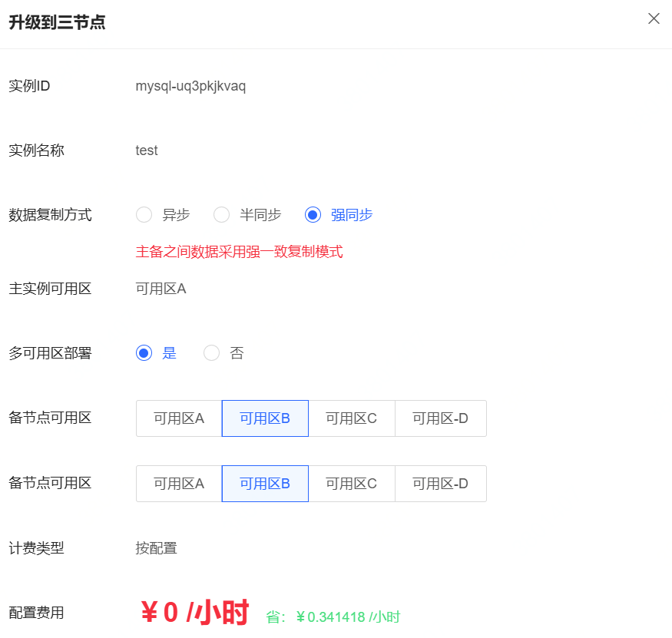
Task: Pick 可用区A in first standby node row
Action: click(179, 418)
